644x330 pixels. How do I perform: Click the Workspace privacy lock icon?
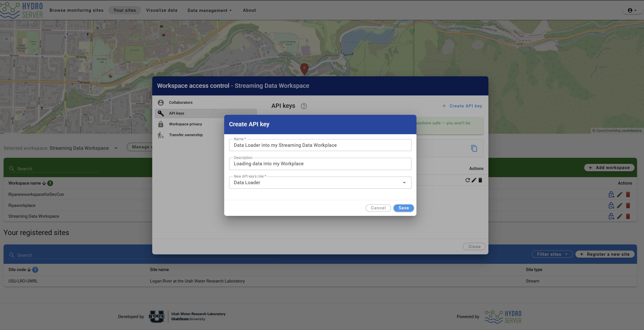tap(161, 124)
